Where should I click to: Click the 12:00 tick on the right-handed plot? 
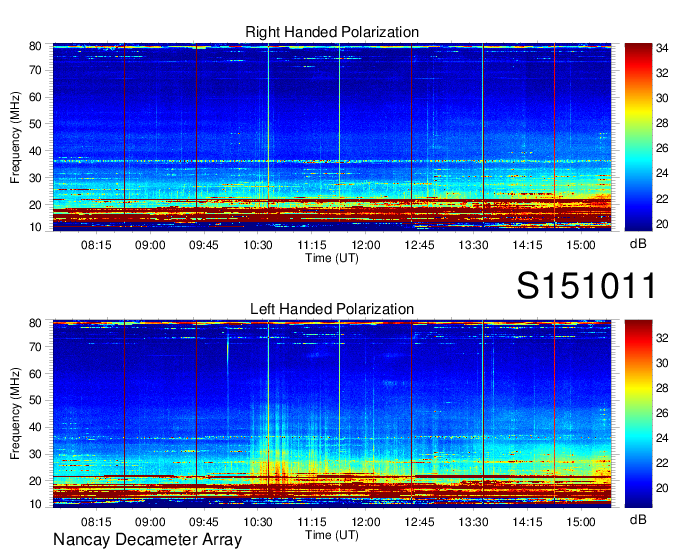[x=366, y=245]
